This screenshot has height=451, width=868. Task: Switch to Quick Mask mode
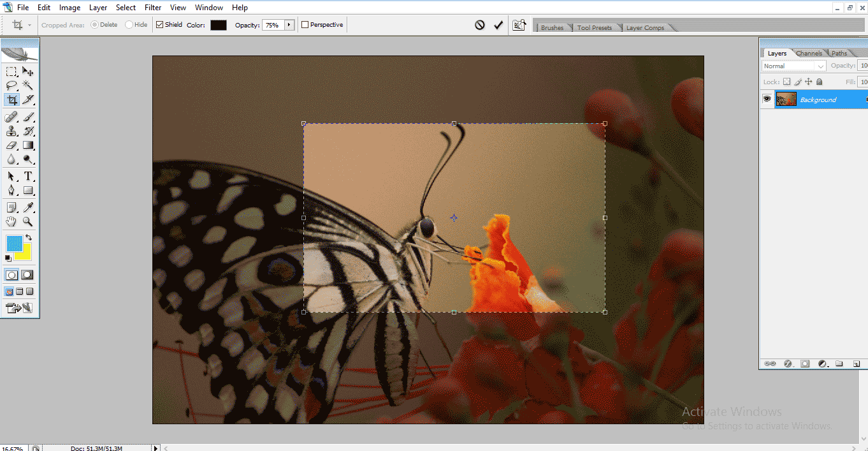tap(27, 275)
